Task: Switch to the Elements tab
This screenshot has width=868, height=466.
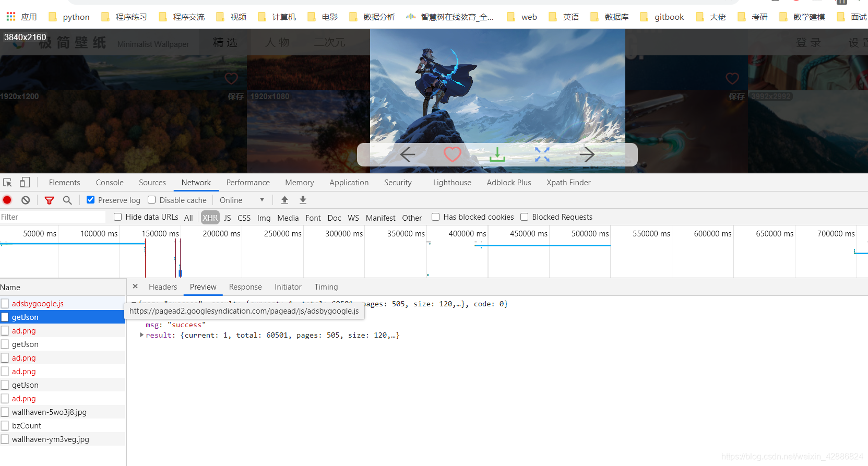Action: coord(65,183)
